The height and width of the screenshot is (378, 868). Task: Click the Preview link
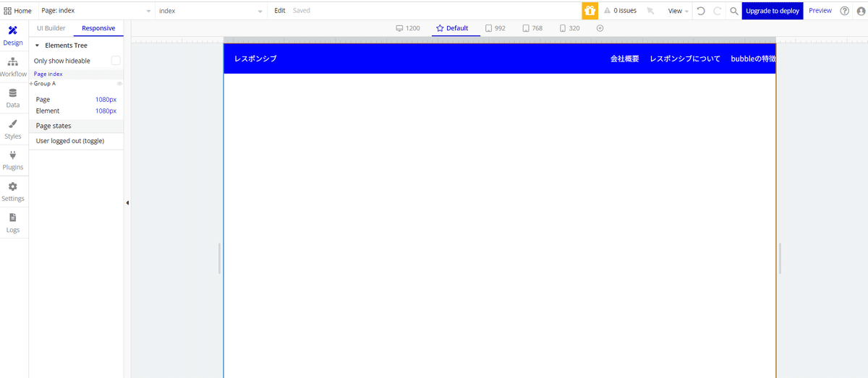click(x=820, y=11)
